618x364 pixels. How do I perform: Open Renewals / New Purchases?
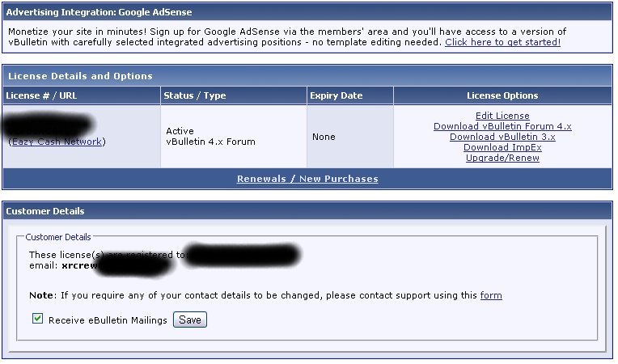(x=307, y=179)
